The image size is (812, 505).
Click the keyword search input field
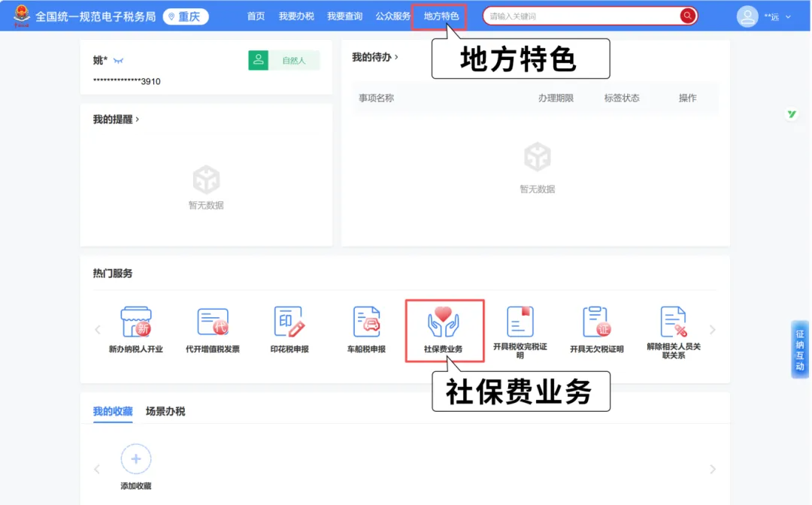583,17
